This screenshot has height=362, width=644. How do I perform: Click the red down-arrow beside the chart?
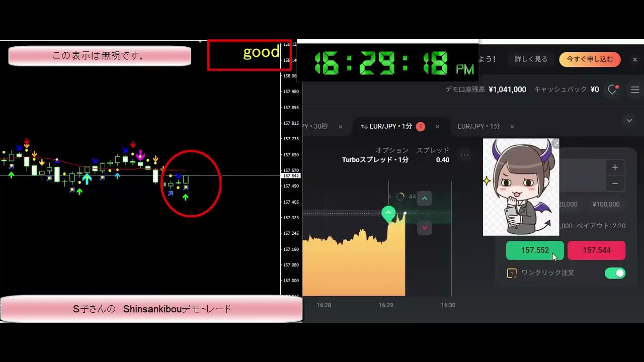click(424, 228)
